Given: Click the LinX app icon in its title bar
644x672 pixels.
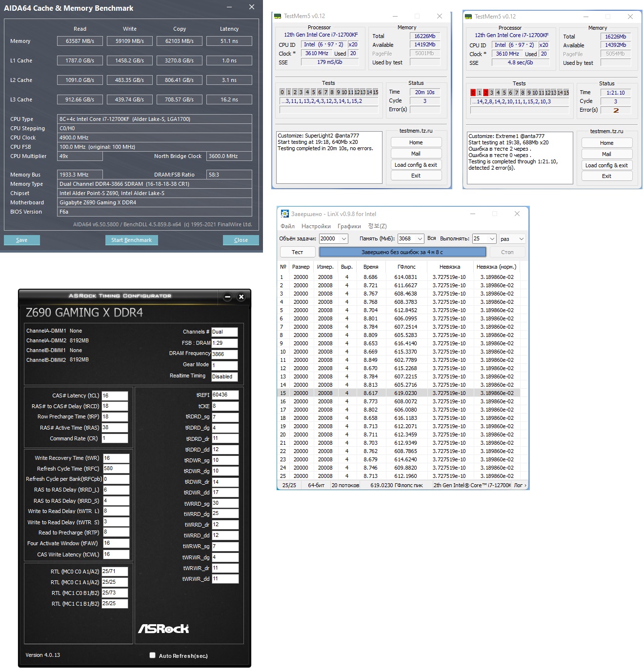Looking at the screenshot, I should 285,214.
